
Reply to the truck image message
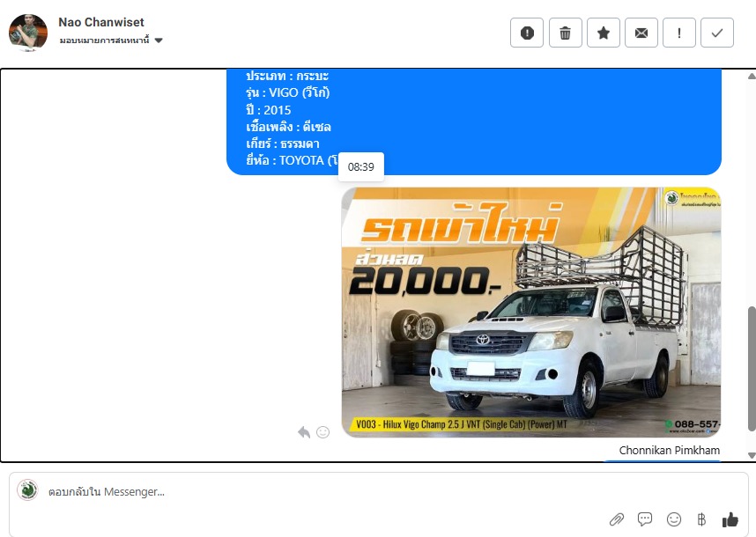304,432
